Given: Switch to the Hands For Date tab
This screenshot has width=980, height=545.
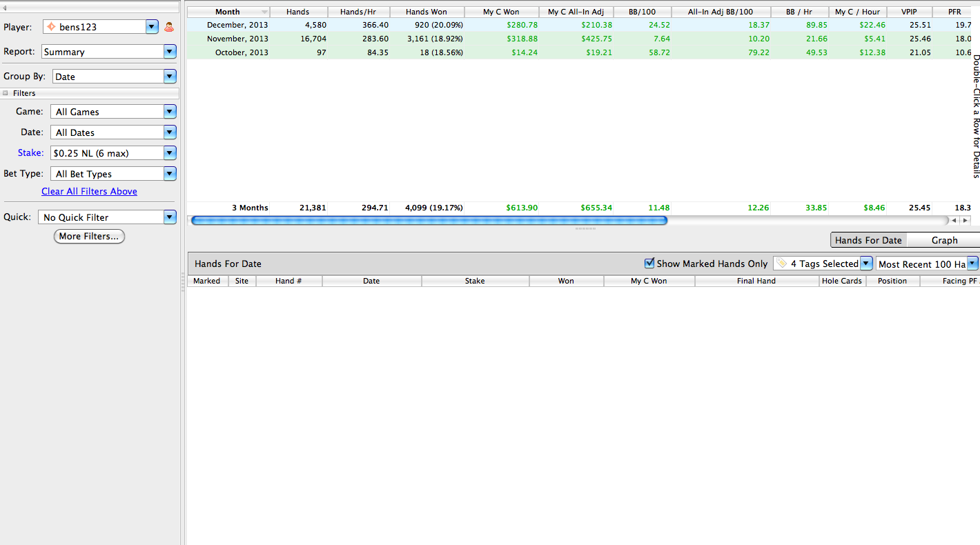Looking at the screenshot, I should coord(868,240).
